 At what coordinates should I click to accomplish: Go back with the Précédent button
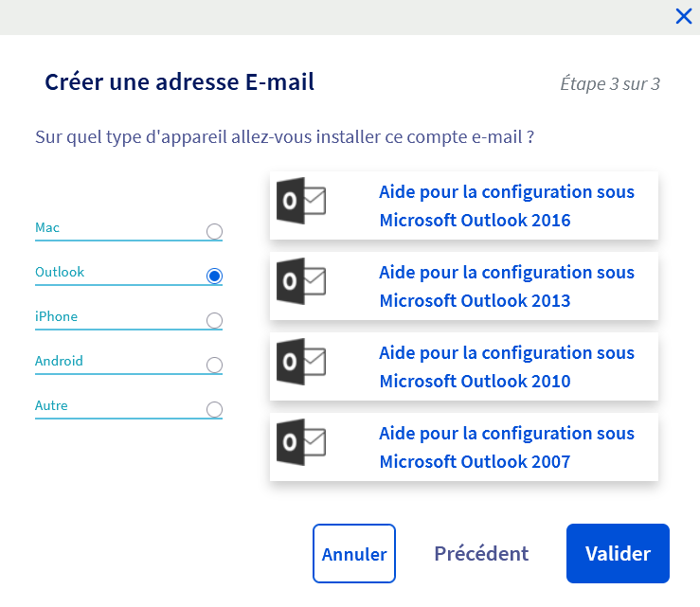[x=481, y=554]
